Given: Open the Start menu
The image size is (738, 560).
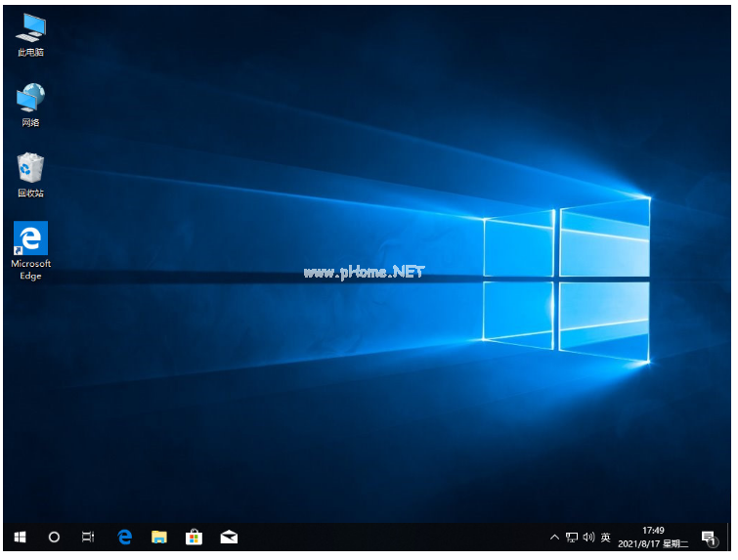Looking at the screenshot, I should click(20, 537).
